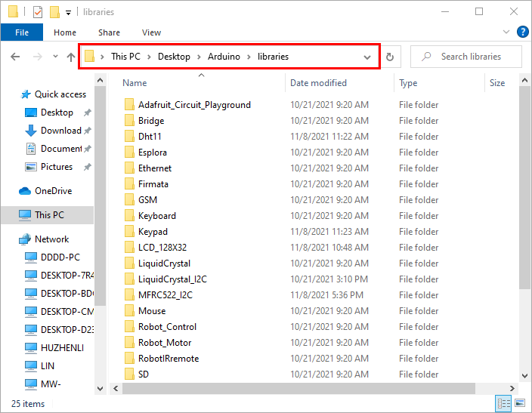Click the Properties quick access toolbar icon
Screen dimensions: 532x413
(x=37, y=12)
